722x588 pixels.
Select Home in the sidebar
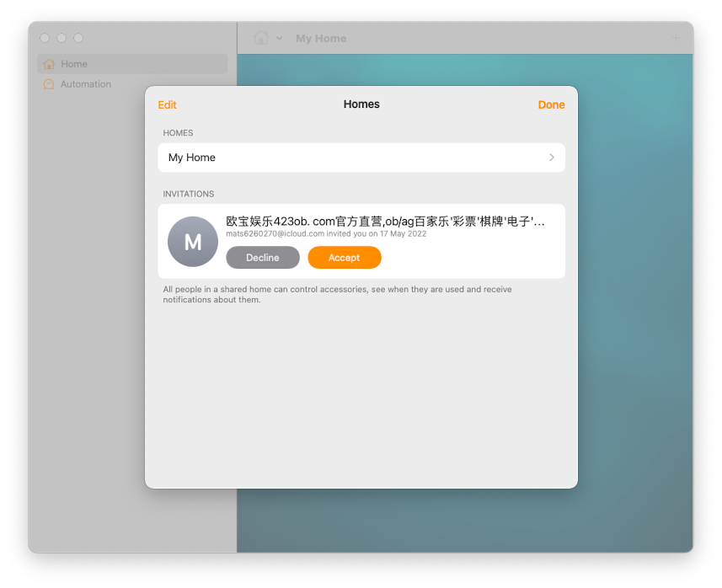click(x=132, y=64)
